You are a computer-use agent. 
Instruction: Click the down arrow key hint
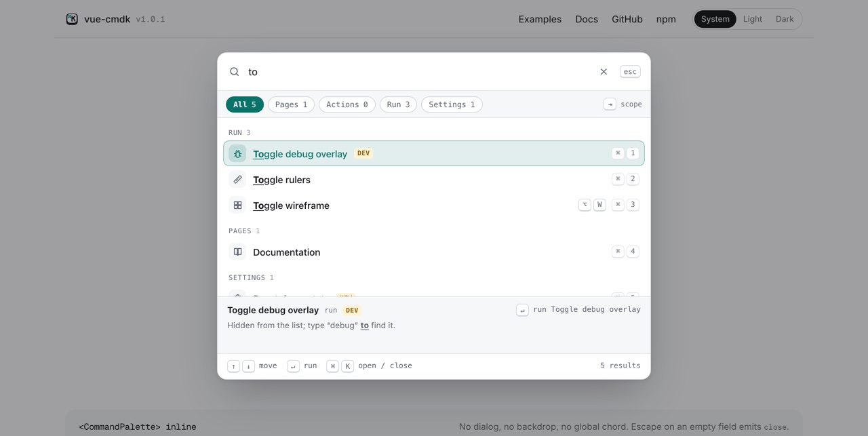click(248, 366)
